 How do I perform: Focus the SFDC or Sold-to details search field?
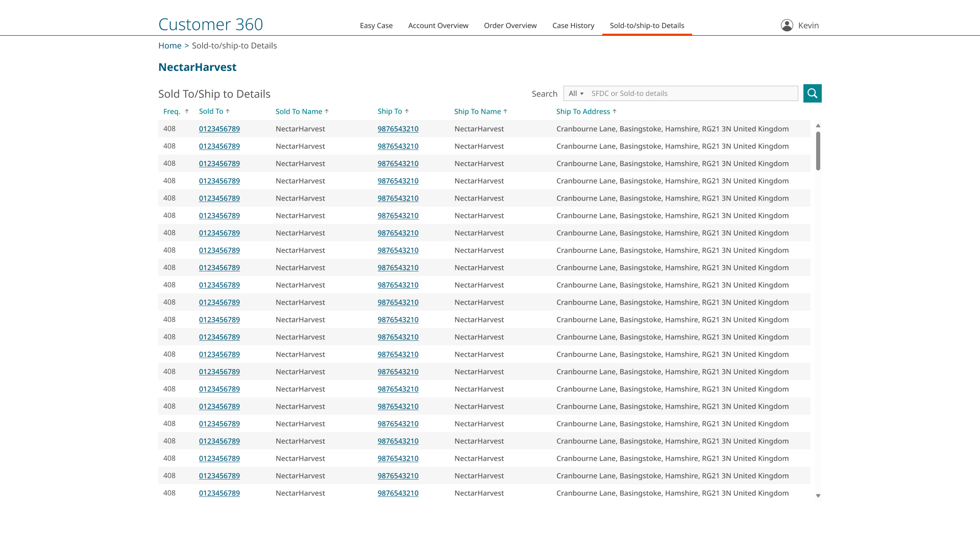coord(692,93)
